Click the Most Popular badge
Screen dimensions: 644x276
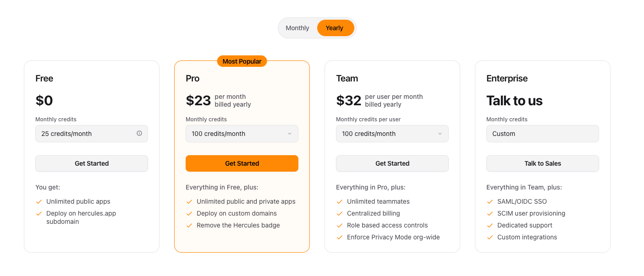(x=242, y=61)
